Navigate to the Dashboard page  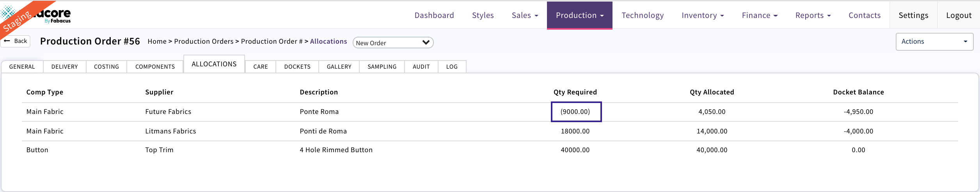434,15
